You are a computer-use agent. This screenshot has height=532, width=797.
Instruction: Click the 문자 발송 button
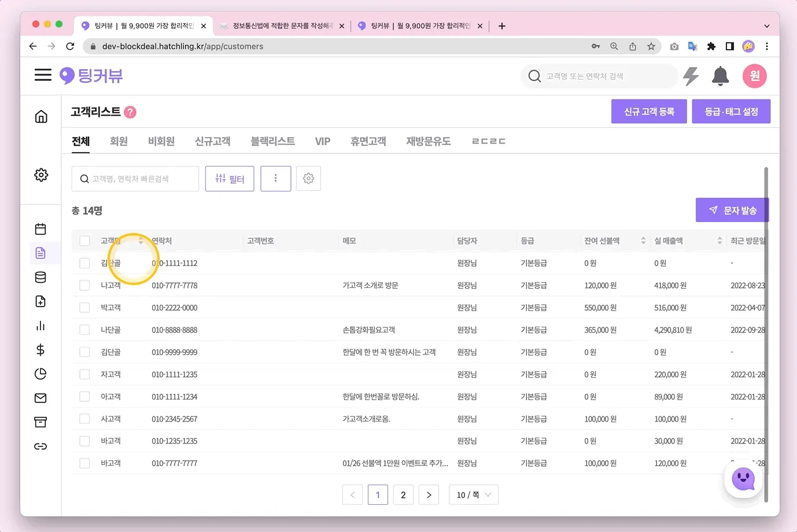pyautogui.click(x=732, y=210)
